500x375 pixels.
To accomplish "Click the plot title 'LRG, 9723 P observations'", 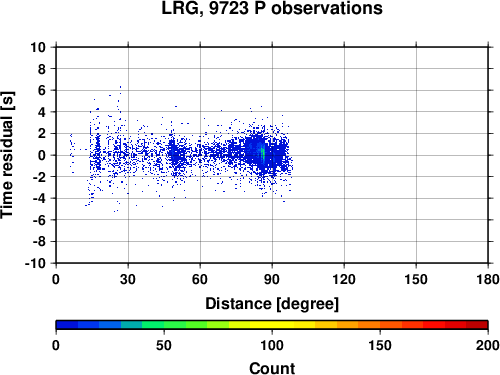I will (272, 8).
